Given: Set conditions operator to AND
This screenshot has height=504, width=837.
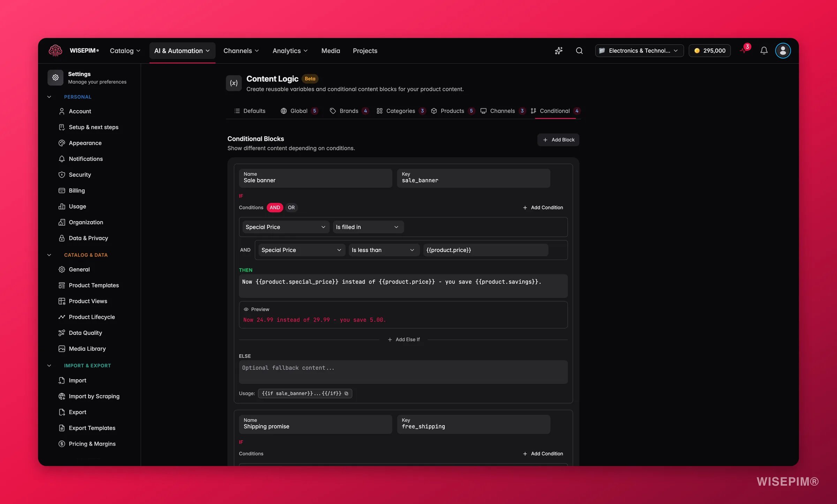Looking at the screenshot, I should 274,208.
